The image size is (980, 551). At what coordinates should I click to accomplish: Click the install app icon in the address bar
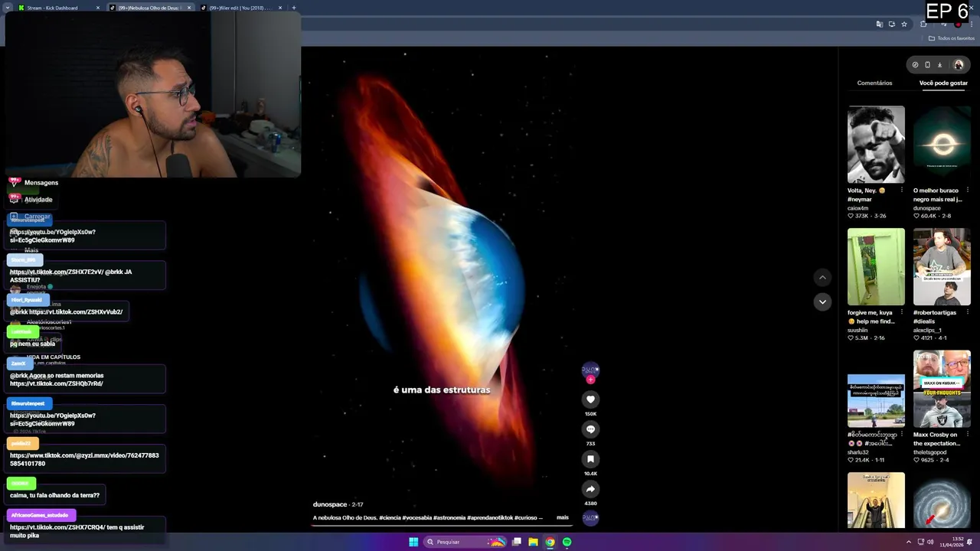[892, 24]
